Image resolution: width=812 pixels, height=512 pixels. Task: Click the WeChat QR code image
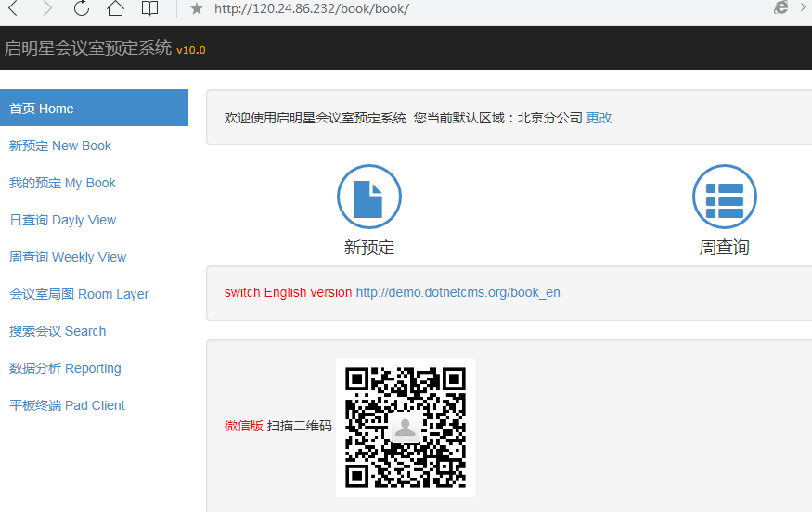(x=406, y=428)
